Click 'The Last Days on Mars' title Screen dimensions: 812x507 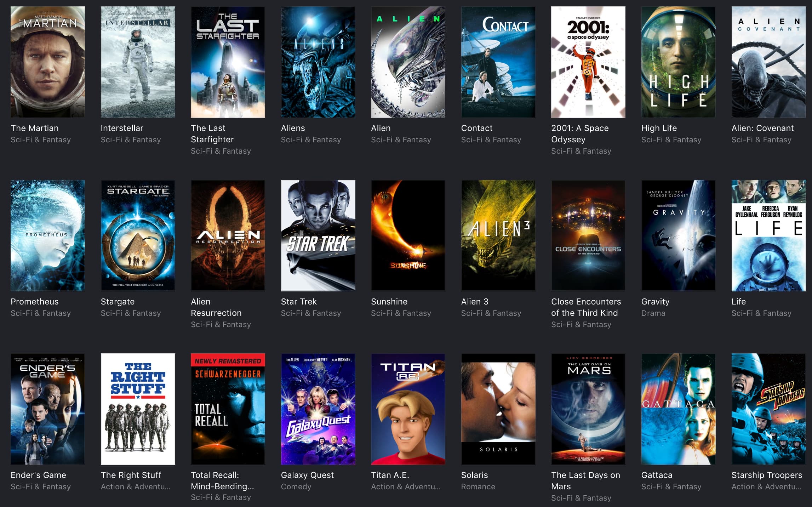[x=586, y=481]
